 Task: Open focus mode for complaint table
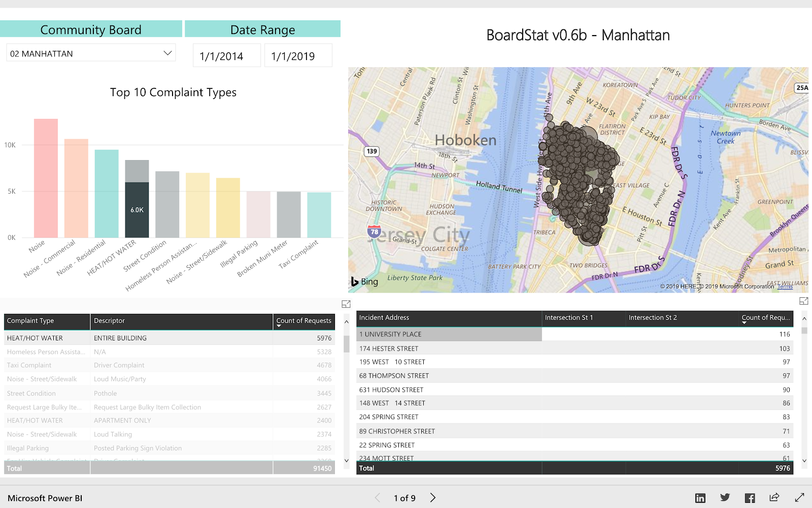(x=346, y=304)
